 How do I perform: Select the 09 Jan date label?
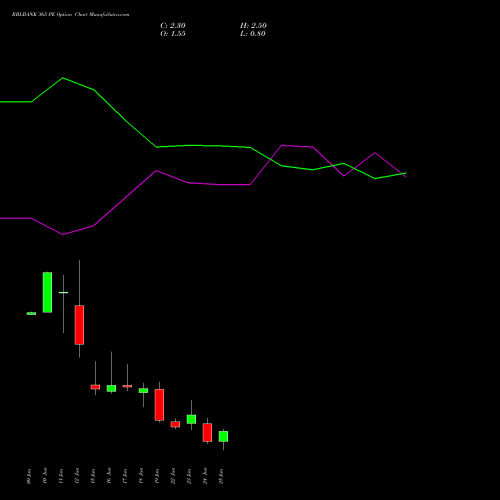click(x=29, y=476)
